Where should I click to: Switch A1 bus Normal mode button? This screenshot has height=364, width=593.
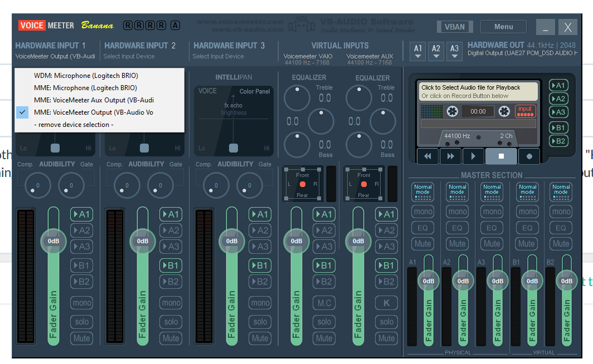point(423,192)
